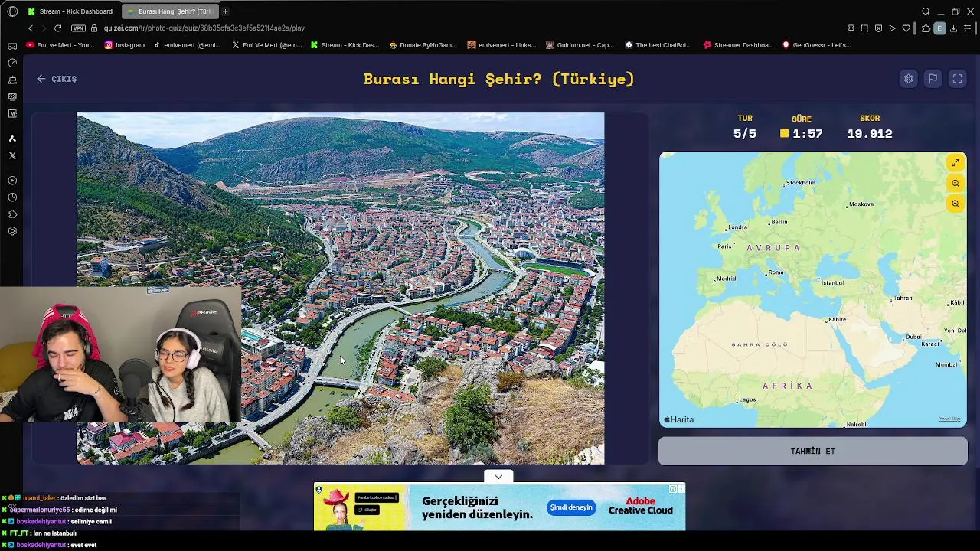Click the city aerial photo

[x=340, y=289]
